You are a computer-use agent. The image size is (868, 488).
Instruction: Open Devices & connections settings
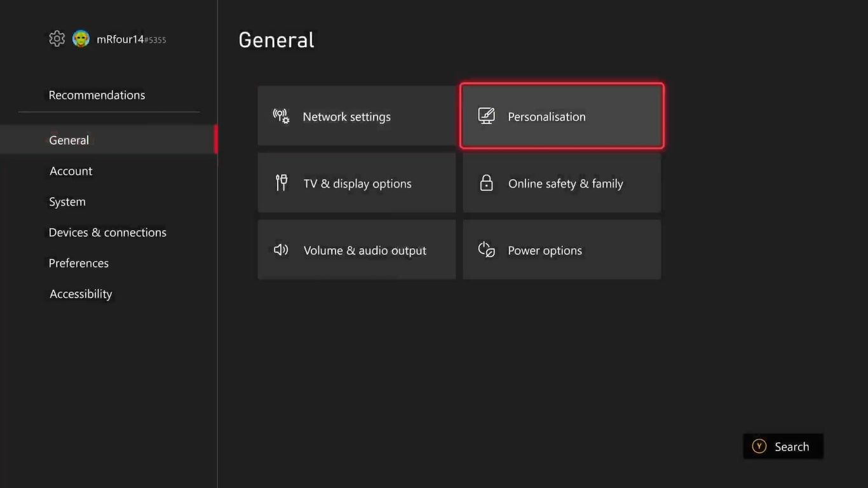[107, 232]
